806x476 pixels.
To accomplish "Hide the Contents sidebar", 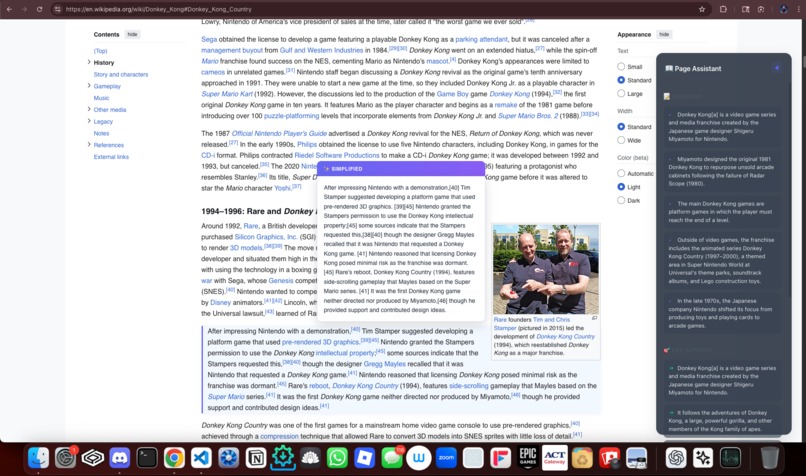I will [x=132, y=34].
